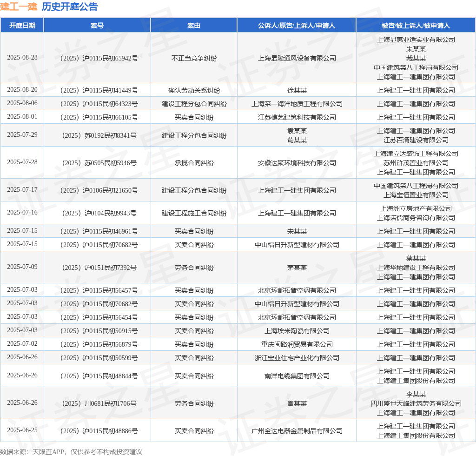This screenshot has height=456, width=476.
Task: Click the 公诉人/原告/上诉人/申请人 column header
Action: (297, 26)
